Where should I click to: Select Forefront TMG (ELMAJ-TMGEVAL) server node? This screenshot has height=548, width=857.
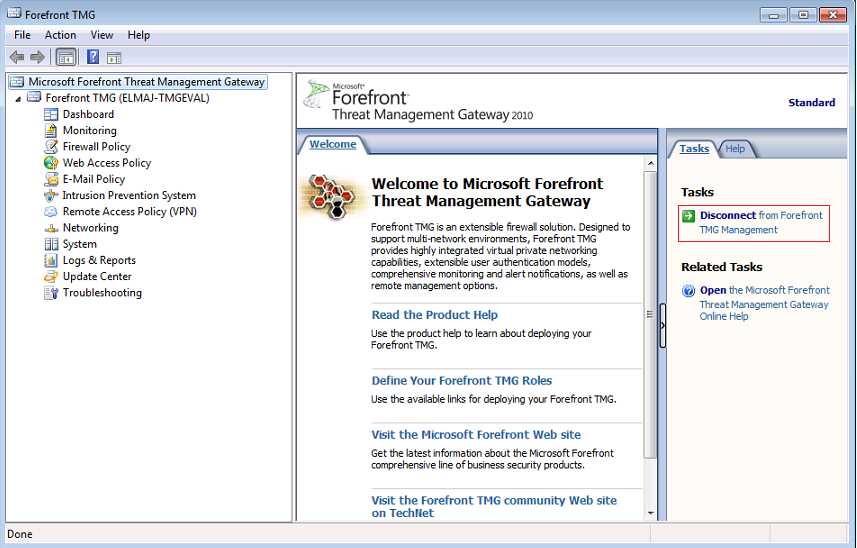point(127,98)
